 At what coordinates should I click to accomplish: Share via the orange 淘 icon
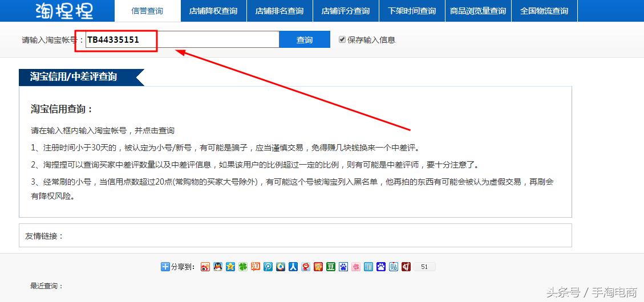click(256, 267)
